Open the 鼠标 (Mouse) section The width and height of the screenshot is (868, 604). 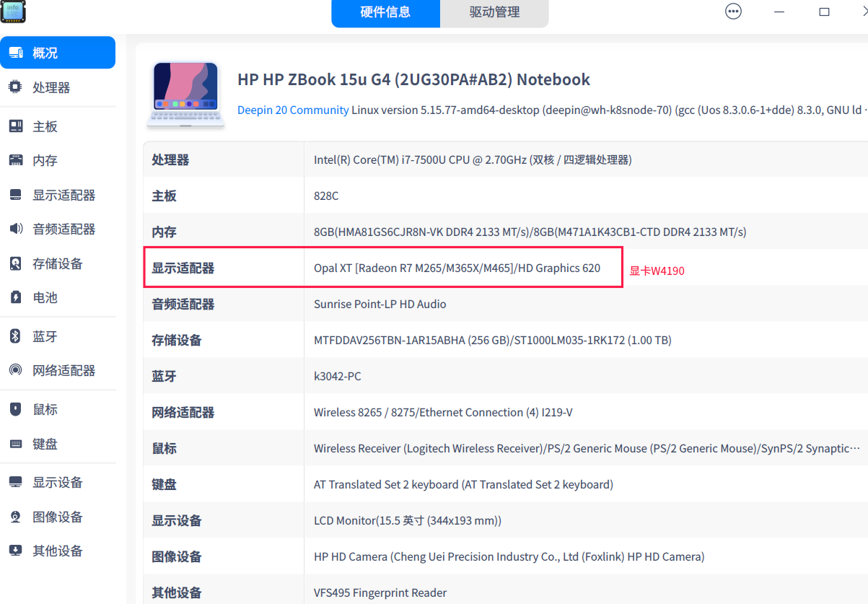coord(43,408)
